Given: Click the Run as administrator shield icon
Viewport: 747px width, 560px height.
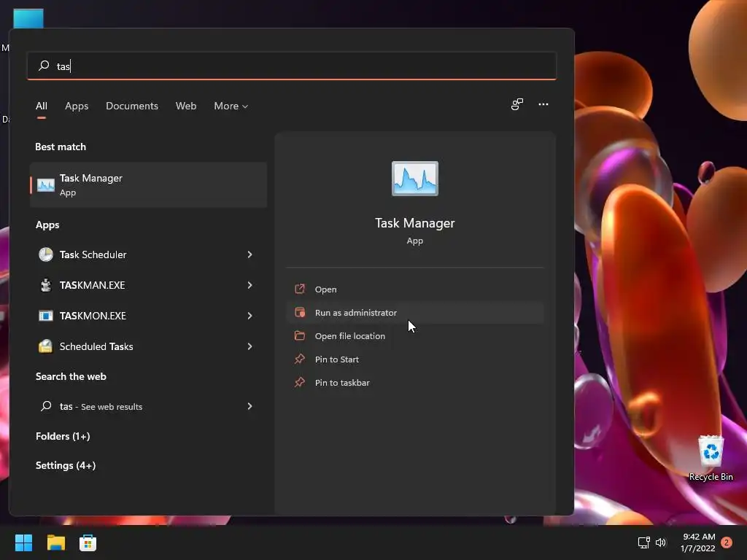Looking at the screenshot, I should [300, 312].
